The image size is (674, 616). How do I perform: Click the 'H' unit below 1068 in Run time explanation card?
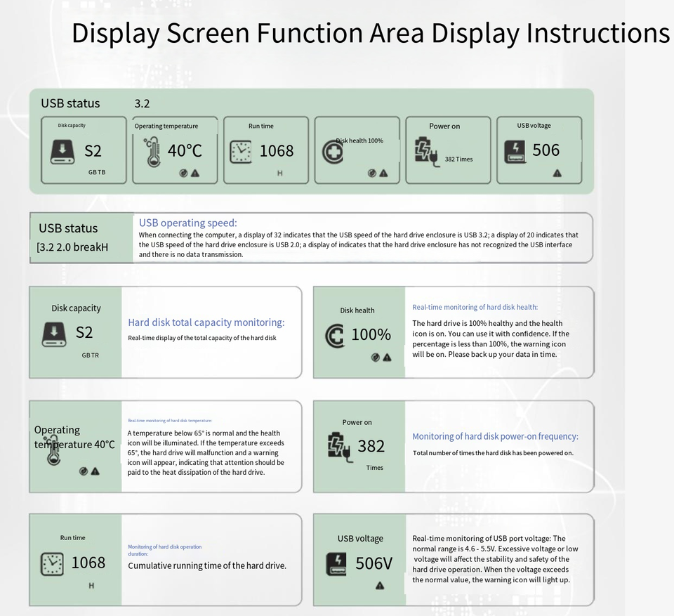point(91,586)
